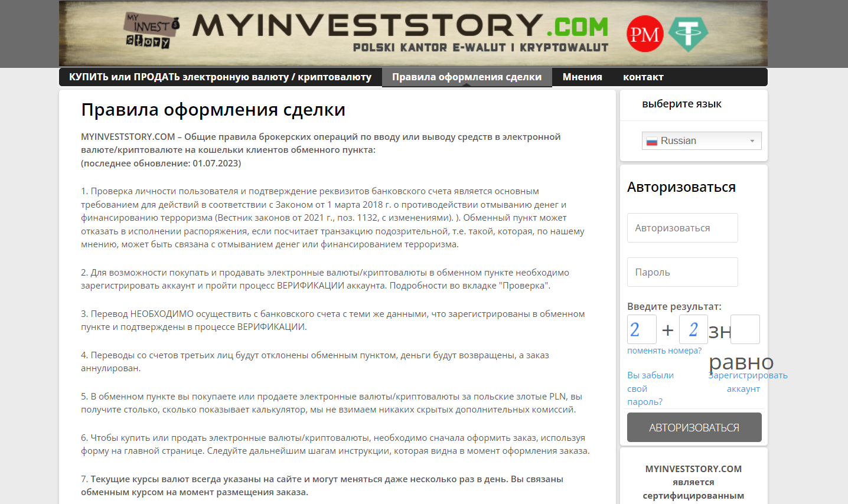Screen dimensions: 848x504
Task: Open the buy or sell e-currency menu
Action: (x=220, y=77)
